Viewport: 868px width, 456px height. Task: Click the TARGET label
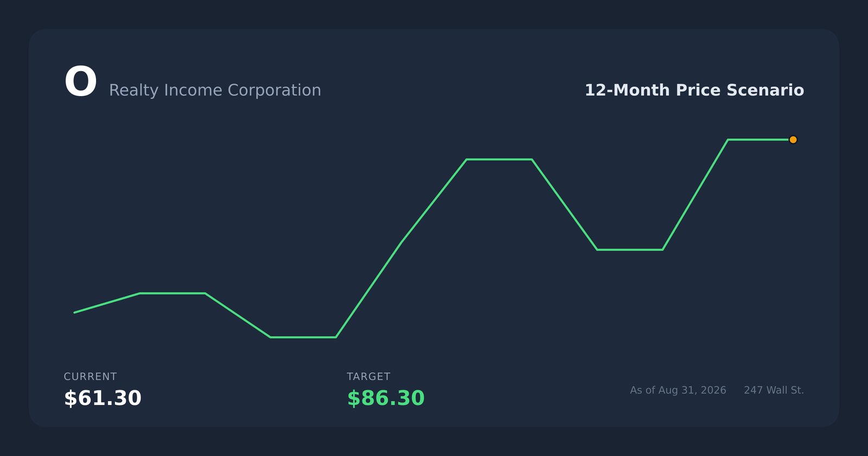[368, 376]
